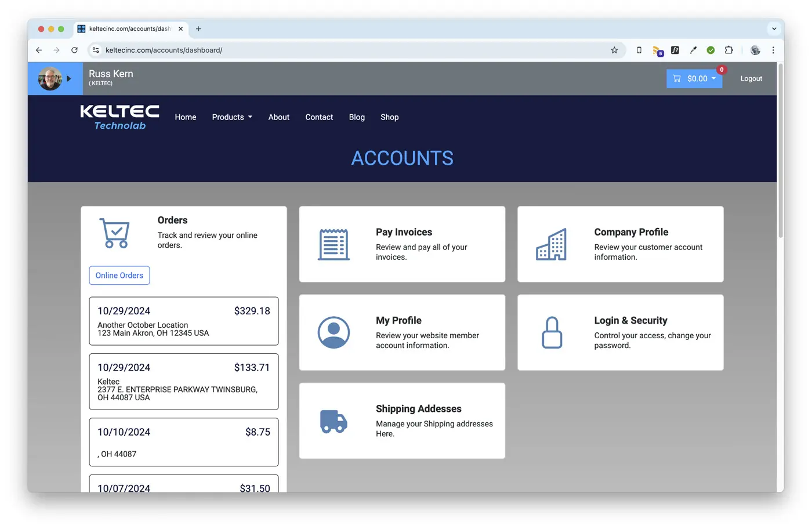Open the Pay Invoices card title
Image resolution: width=812 pixels, height=529 pixels.
point(404,232)
